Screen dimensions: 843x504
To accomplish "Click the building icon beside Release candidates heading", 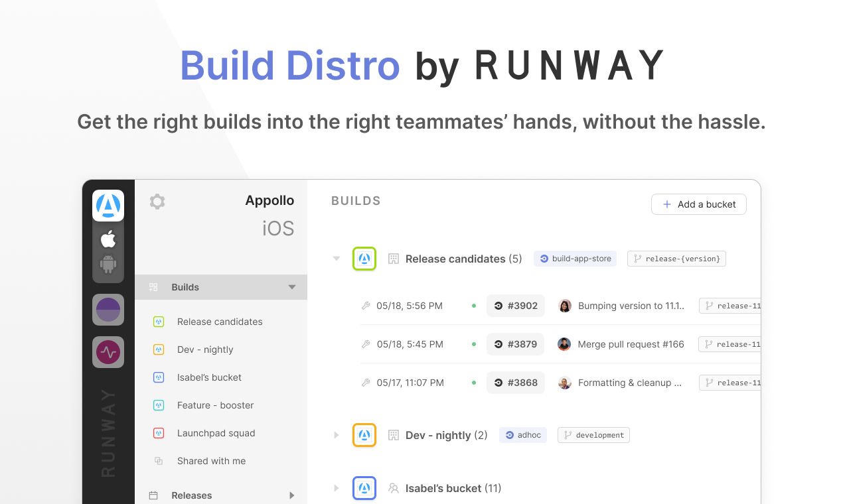I will [x=394, y=259].
